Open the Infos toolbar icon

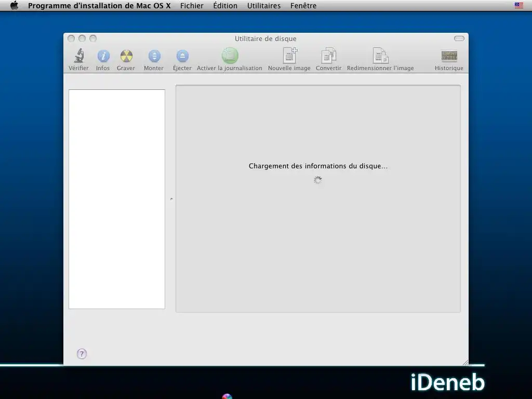click(103, 56)
